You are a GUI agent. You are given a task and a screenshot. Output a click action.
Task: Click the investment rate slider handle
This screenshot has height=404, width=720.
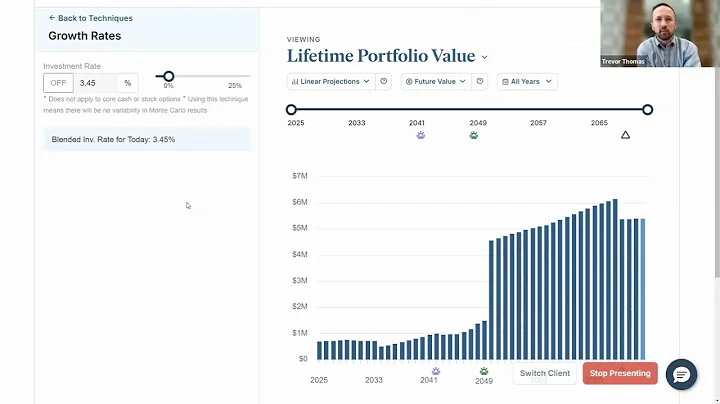click(169, 76)
